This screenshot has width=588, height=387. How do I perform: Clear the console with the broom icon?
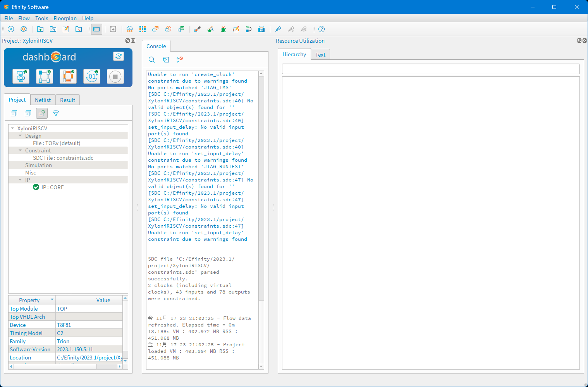click(x=166, y=60)
